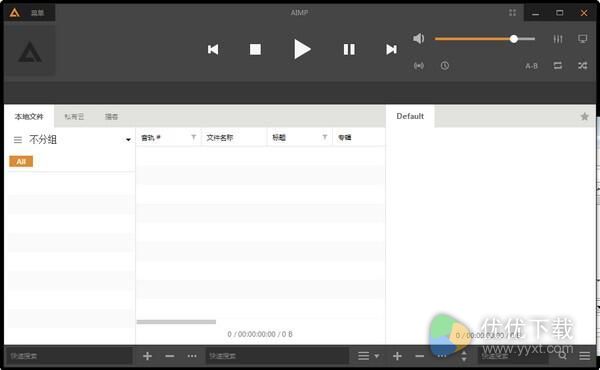Viewport: 600px width, 370px height.
Task: Open the visualization monitor icon
Action: [582, 39]
